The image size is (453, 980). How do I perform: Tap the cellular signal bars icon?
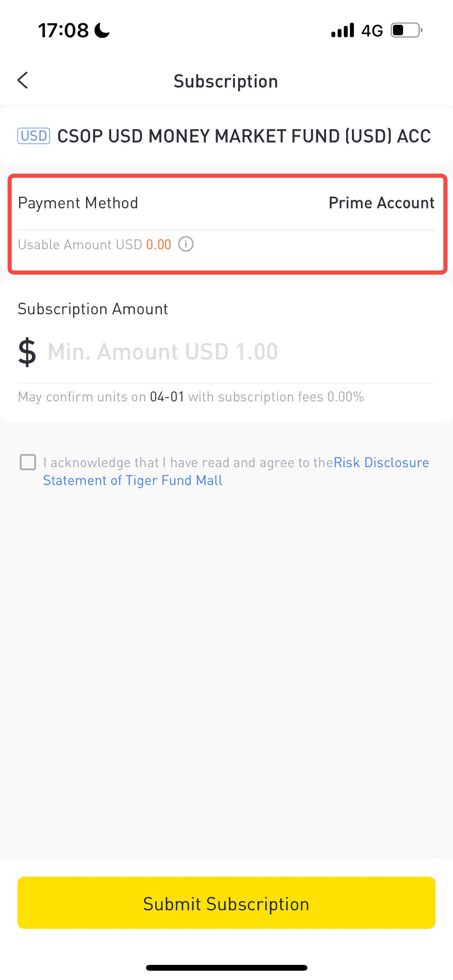[343, 30]
